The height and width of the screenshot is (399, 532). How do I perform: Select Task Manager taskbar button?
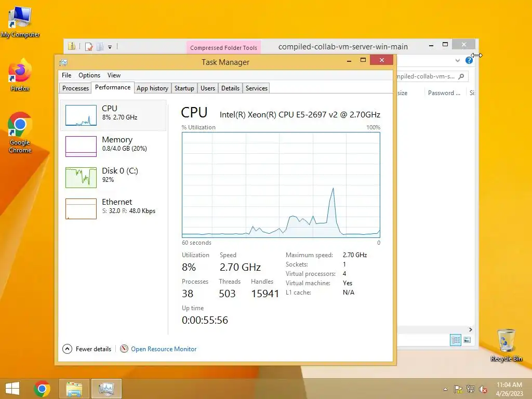click(x=107, y=389)
